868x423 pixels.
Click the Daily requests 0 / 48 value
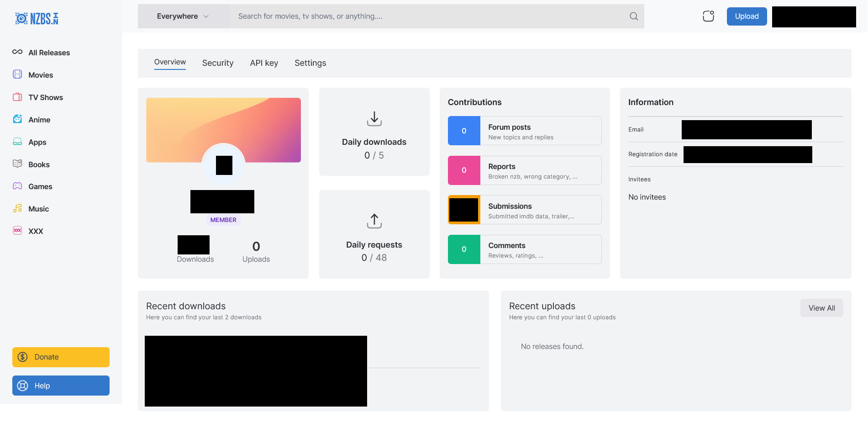(374, 258)
